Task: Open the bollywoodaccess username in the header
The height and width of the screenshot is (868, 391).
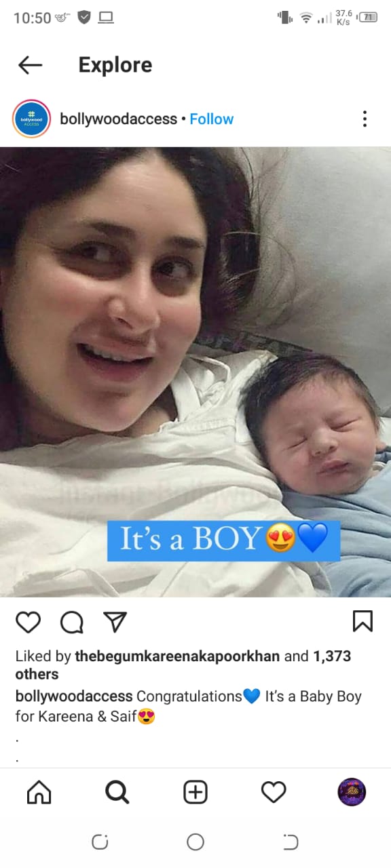Action: click(119, 119)
